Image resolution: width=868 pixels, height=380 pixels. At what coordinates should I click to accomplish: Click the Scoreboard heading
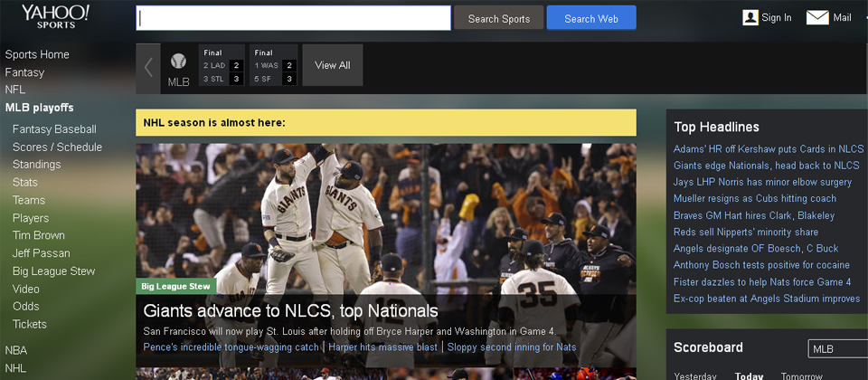click(708, 347)
